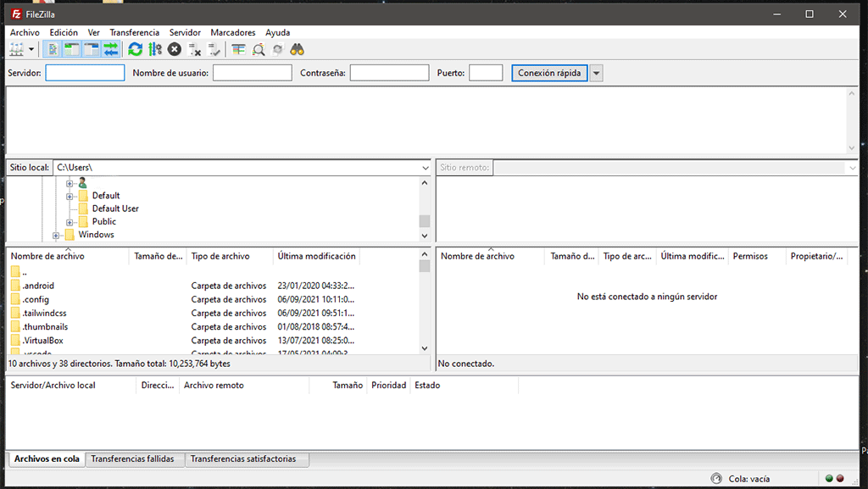Image resolution: width=868 pixels, height=489 pixels.
Task: Open the Servidor menu
Action: (185, 33)
